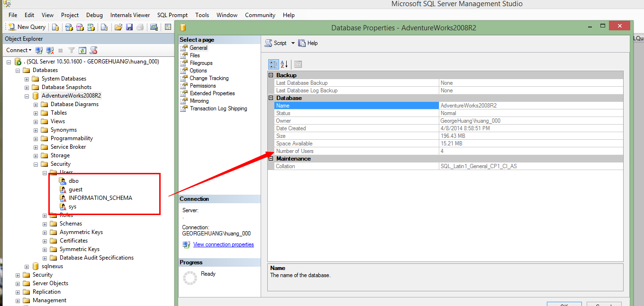Expand the sqlnexus database node
Image resolution: width=644 pixels, height=306 pixels.
27,266
